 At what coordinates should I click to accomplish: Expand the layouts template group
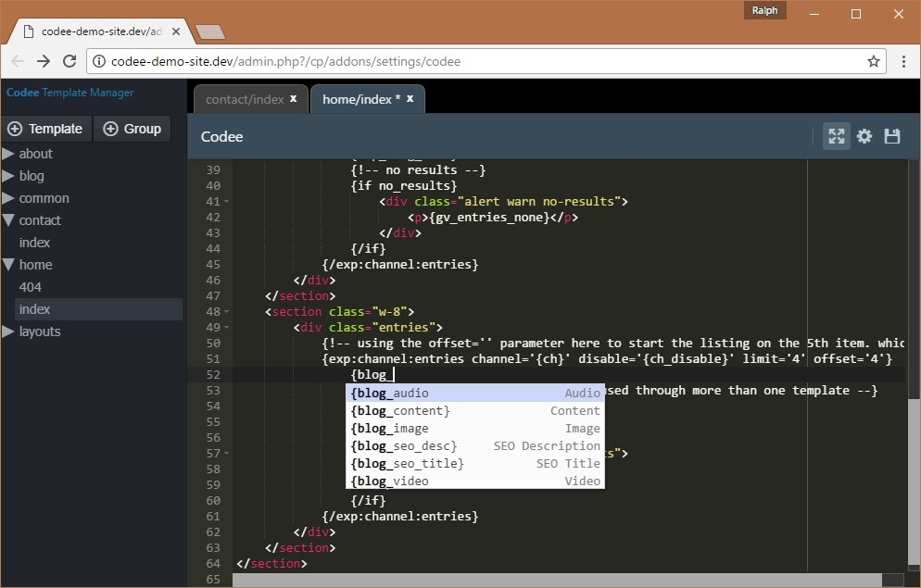(x=8, y=332)
